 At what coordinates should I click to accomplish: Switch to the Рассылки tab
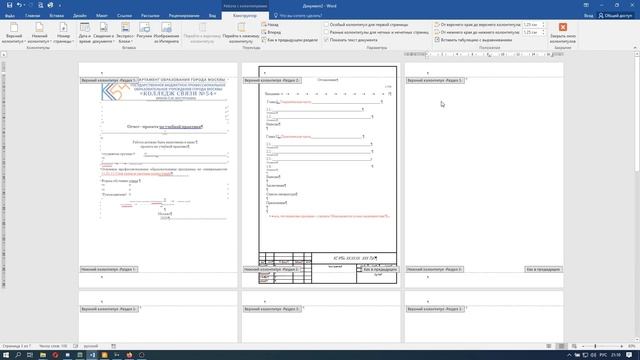(150, 16)
